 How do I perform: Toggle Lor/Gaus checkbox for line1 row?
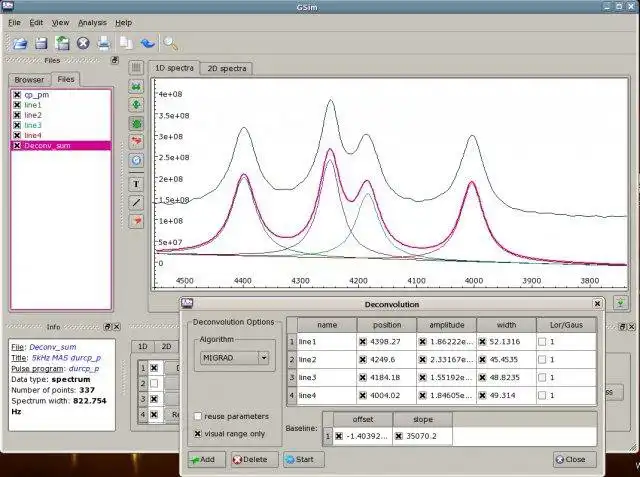(542, 342)
